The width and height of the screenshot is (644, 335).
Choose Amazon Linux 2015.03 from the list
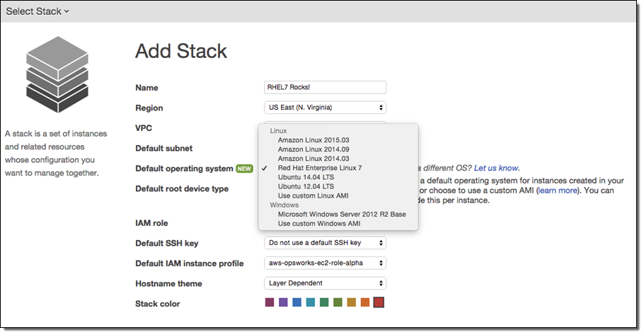point(313,140)
